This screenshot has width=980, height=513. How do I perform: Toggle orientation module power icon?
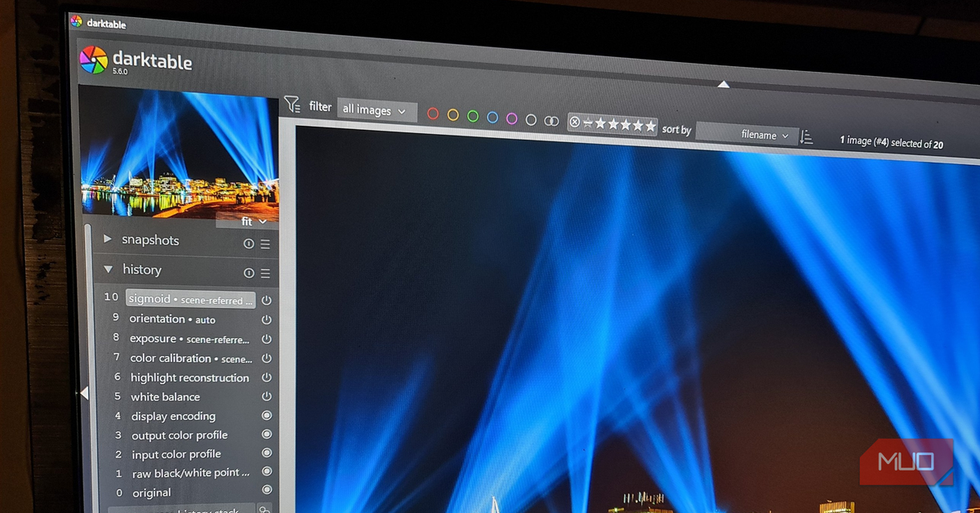[266, 319]
